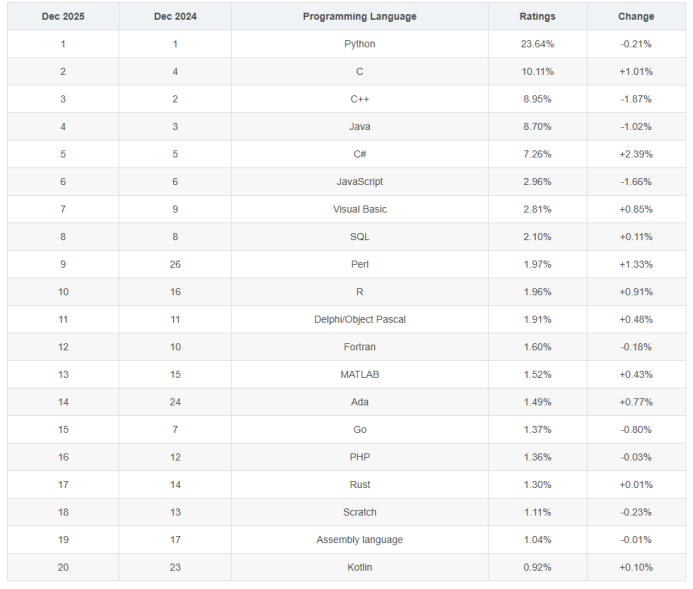This screenshot has height=589, width=693.
Task: Click the Ratings column header
Action: 537,17
